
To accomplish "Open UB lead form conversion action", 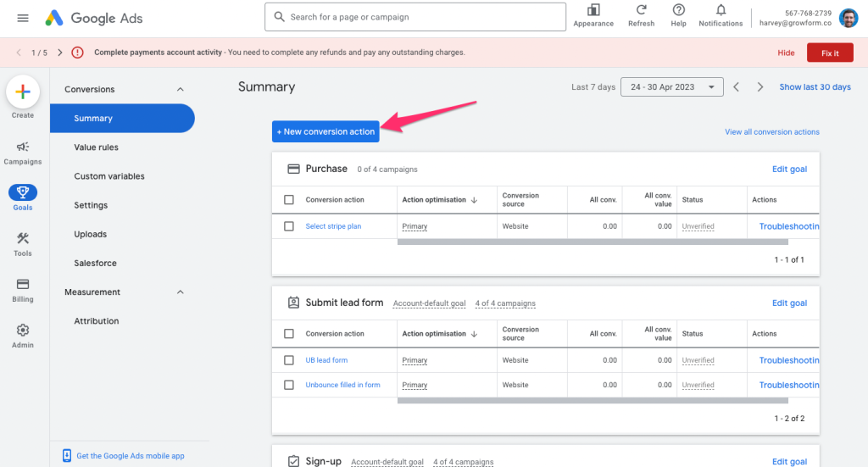I will pos(326,360).
